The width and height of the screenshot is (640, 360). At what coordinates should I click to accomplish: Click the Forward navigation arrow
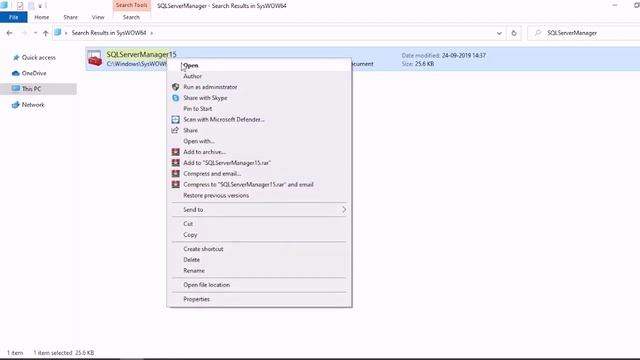pyautogui.click(x=24, y=33)
